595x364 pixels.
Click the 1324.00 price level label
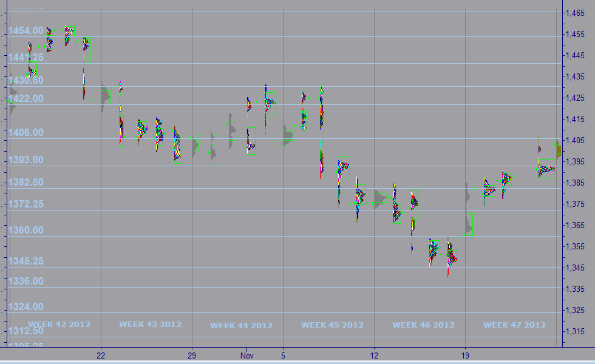pyautogui.click(x=25, y=306)
